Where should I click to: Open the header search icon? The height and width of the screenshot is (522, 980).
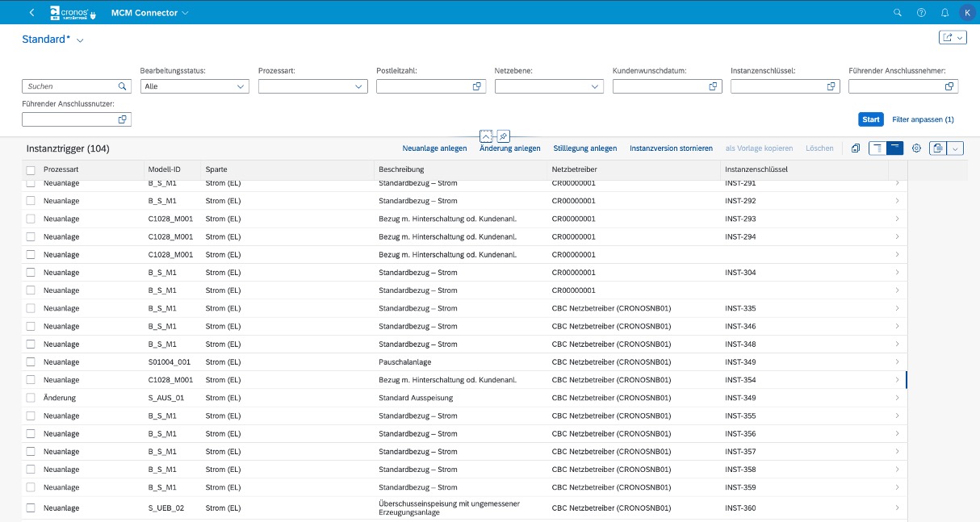click(x=898, y=13)
